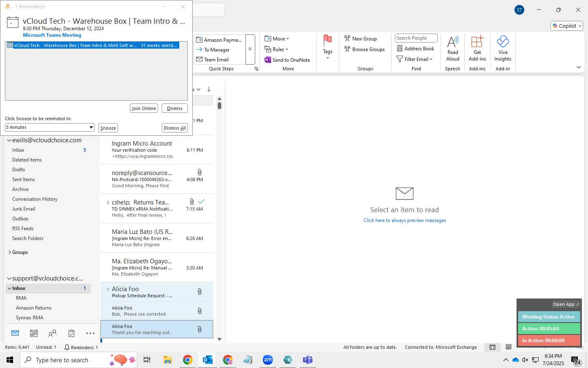Click the Windows search box
Viewport: 588px width, 368px height.
(x=78, y=360)
